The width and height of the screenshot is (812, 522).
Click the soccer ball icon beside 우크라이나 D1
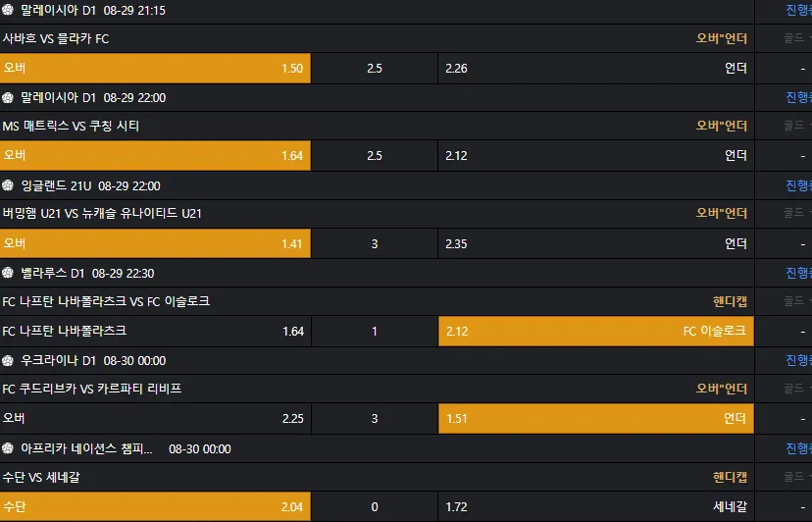7,360
